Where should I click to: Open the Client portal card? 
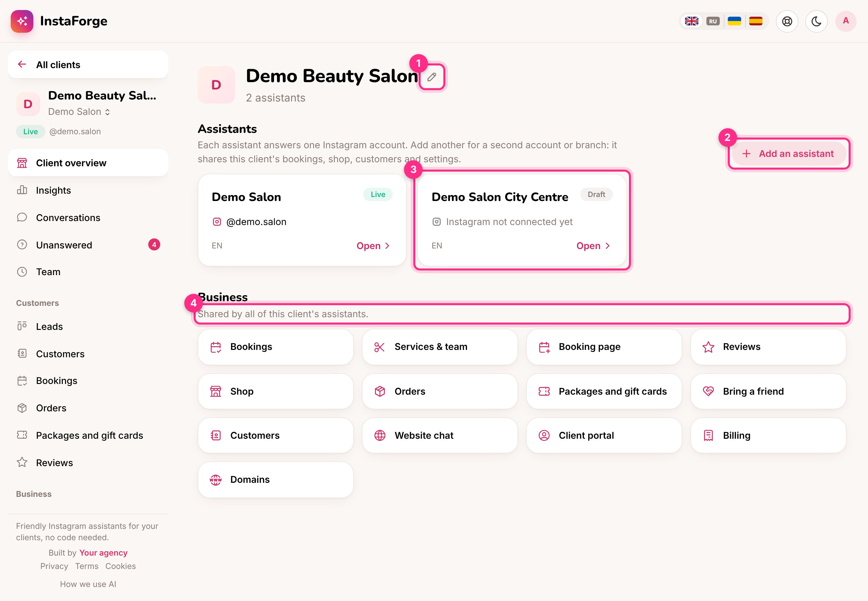604,435
